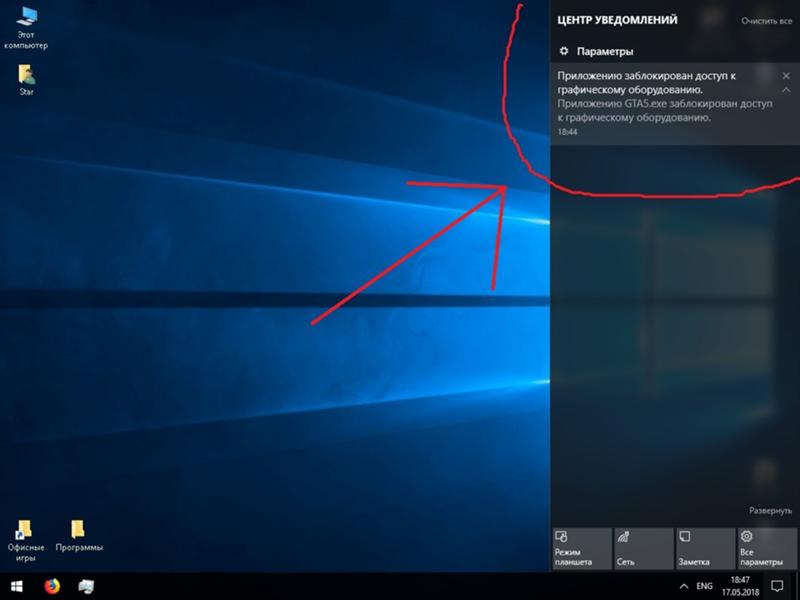The image size is (800, 600).
Task: Select the Star user folder icon
Action: pyautogui.click(x=27, y=80)
